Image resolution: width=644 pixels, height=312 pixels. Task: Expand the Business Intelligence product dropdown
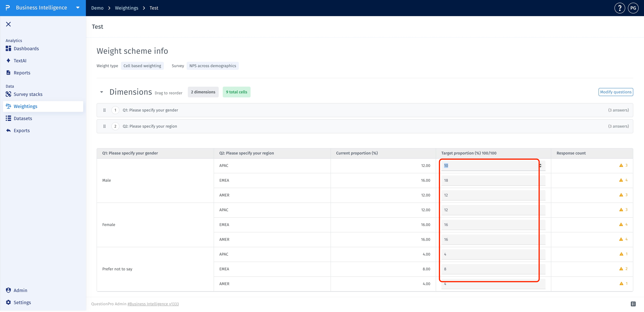(x=78, y=8)
